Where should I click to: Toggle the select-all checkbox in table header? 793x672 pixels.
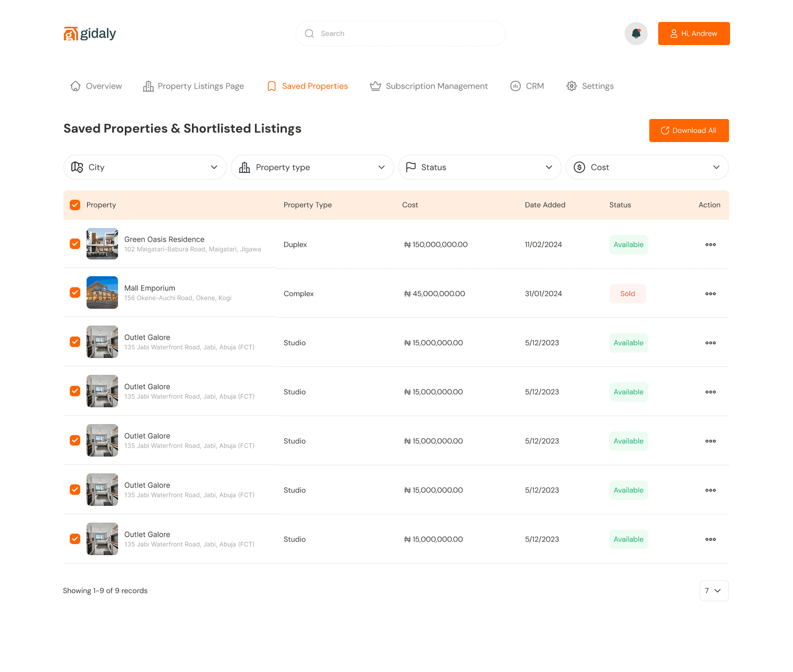tap(75, 205)
